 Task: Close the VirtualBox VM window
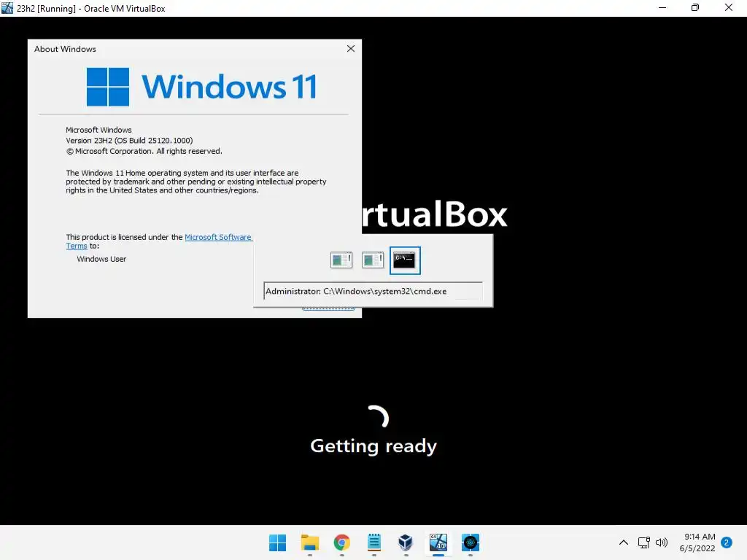point(729,8)
